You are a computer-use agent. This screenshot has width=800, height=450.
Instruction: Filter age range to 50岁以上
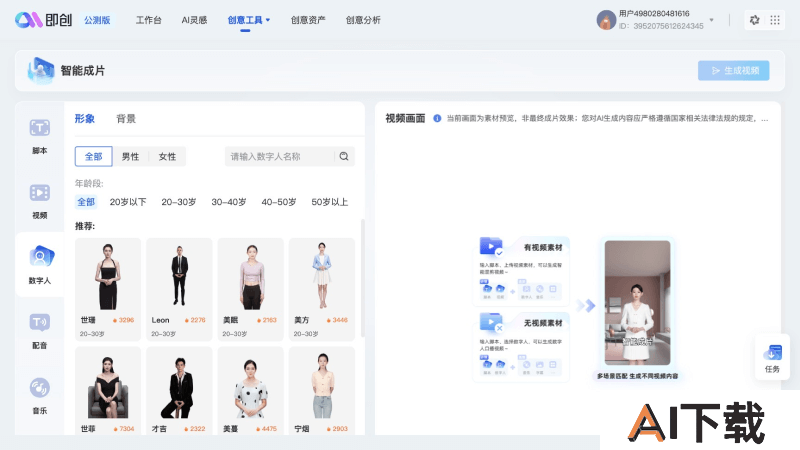point(330,202)
